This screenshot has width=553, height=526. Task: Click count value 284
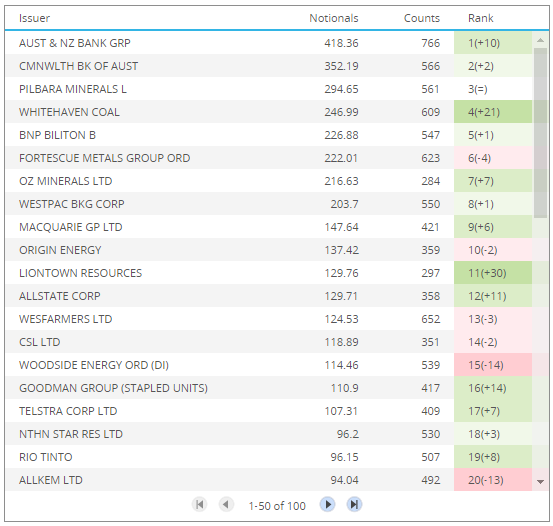tap(431, 181)
